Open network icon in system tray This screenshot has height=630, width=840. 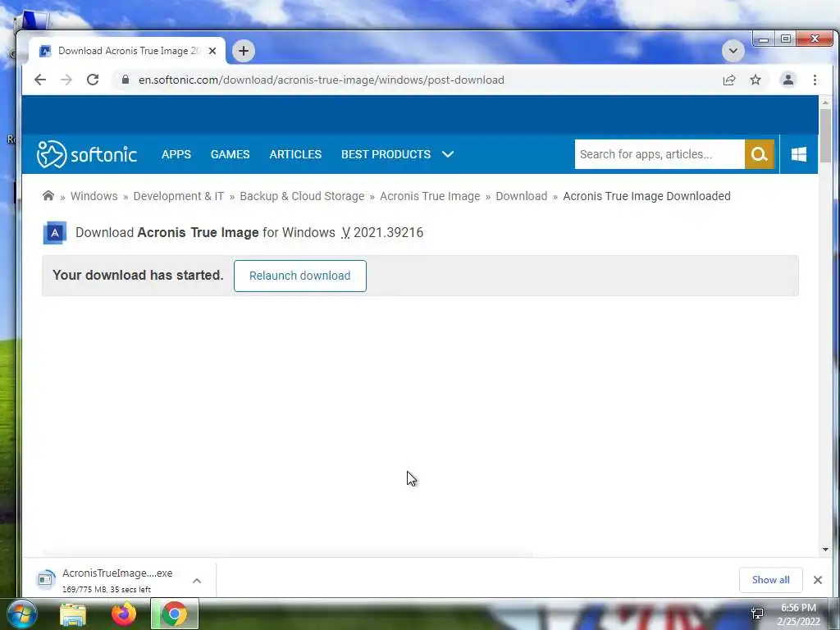point(757,614)
